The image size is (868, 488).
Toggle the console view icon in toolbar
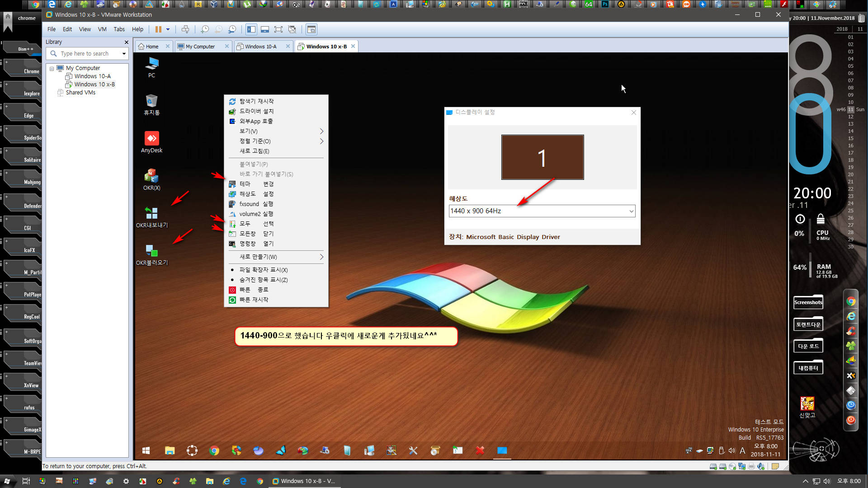[x=311, y=29]
